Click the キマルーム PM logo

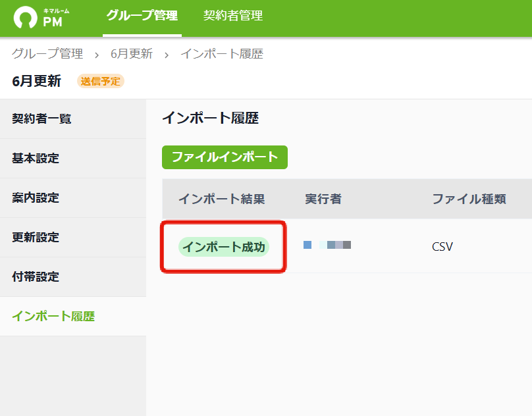tap(41, 18)
